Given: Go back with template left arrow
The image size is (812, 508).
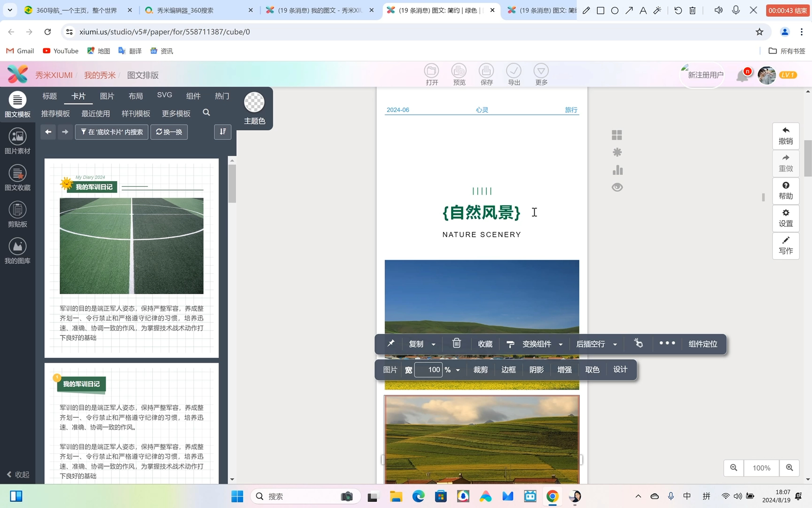Looking at the screenshot, I should (48, 132).
